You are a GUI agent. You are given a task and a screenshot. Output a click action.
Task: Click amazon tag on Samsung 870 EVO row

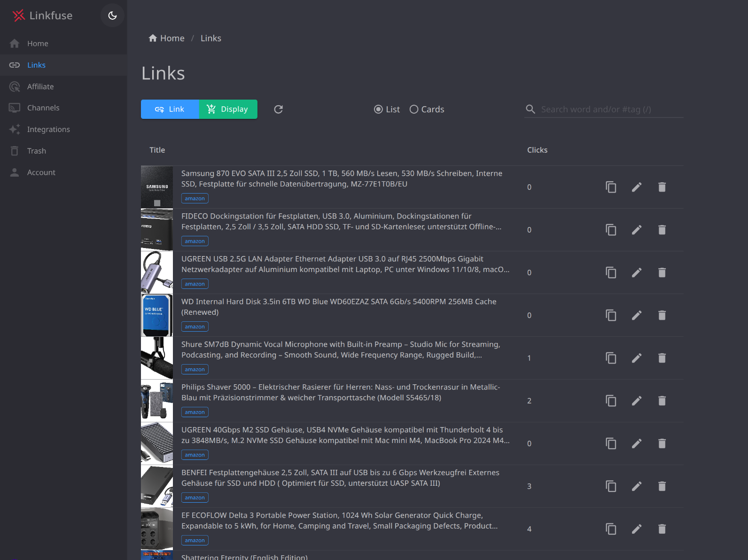[195, 198]
